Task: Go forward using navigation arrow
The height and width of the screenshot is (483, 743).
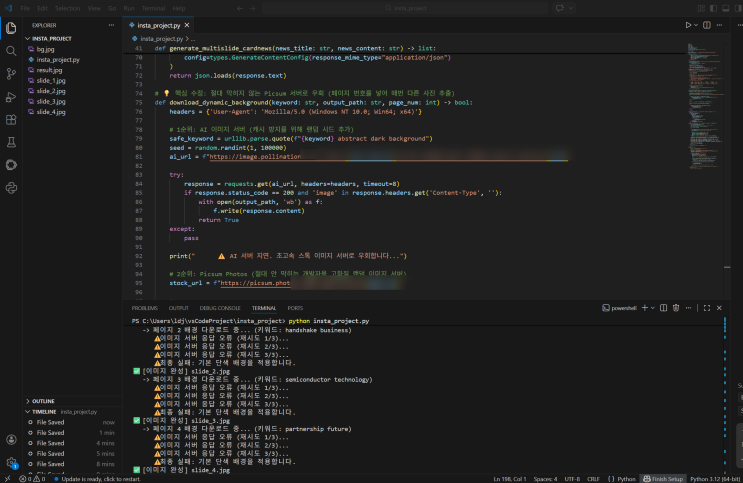Action: coord(253,8)
